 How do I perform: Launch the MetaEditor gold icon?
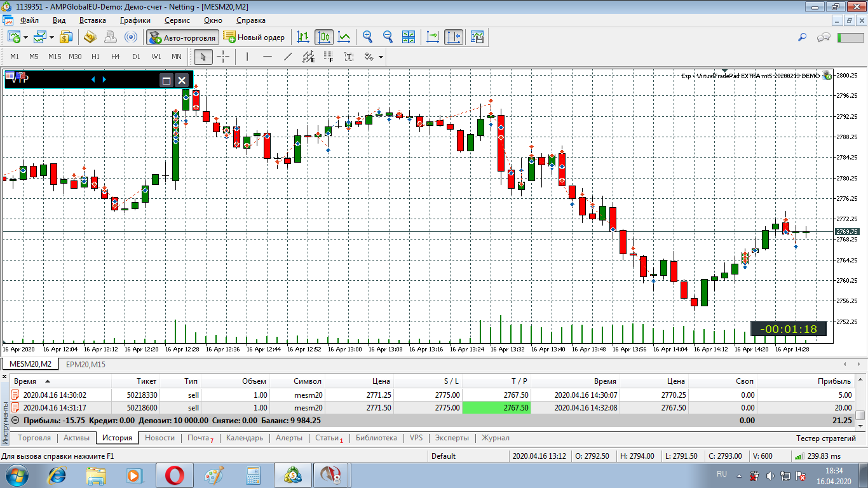coord(90,37)
